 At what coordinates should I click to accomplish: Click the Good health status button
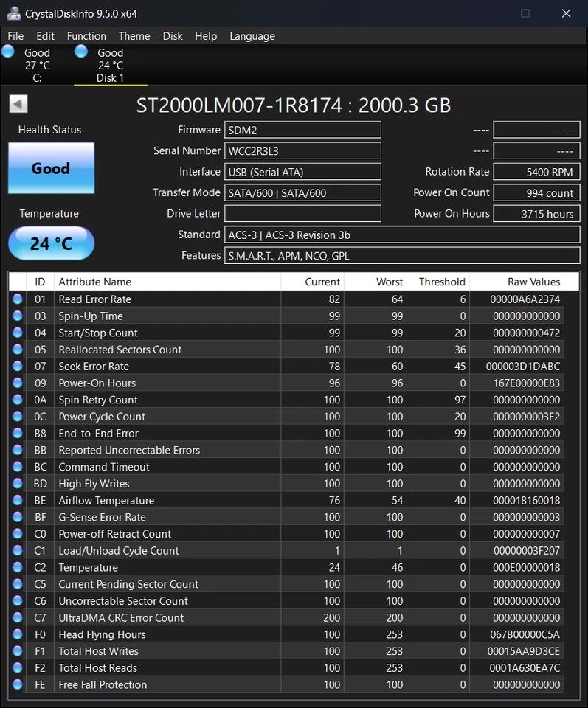point(51,168)
